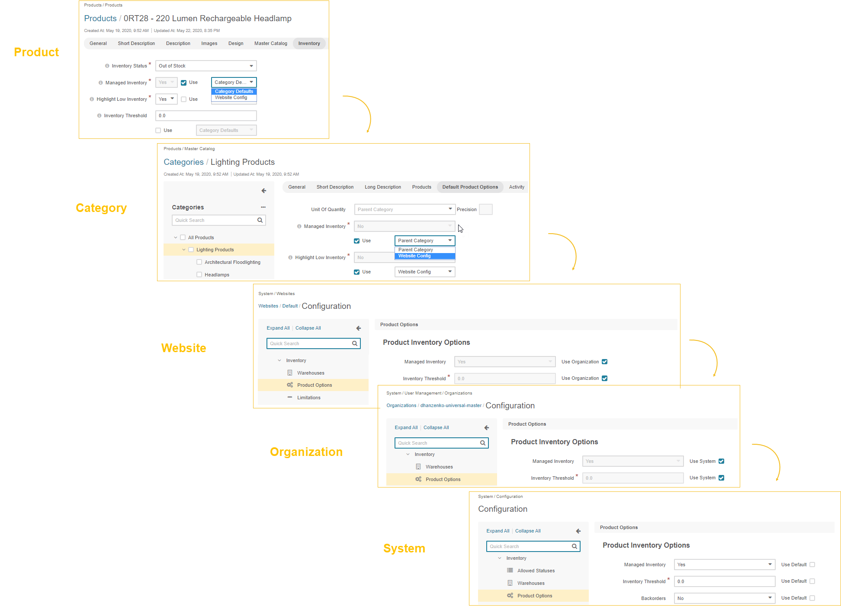
Task: Open the dhanzenko-universal-master breadcrumb link
Action: pos(450,406)
